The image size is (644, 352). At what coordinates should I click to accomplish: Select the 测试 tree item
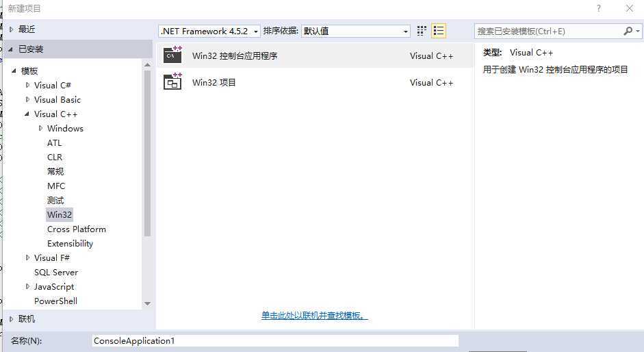click(55, 200)
